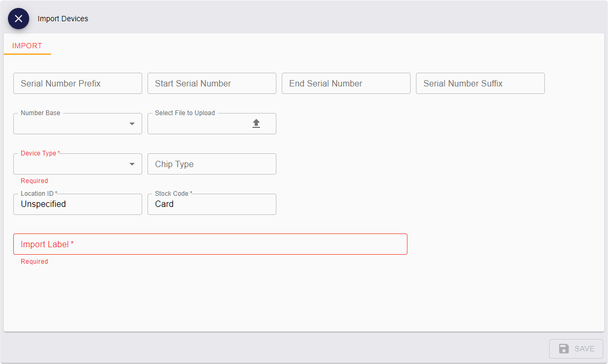
Task: Click the Start Serial Number field
Action: tap(212, 83)
